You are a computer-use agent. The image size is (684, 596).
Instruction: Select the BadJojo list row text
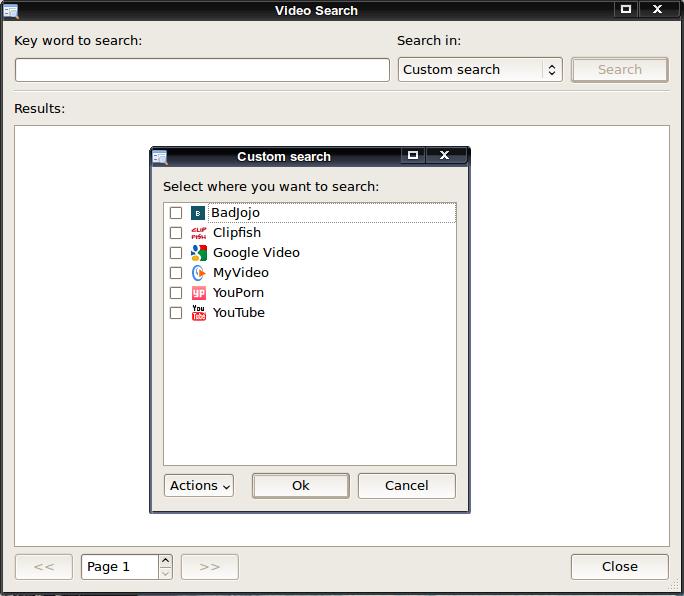pyautogui.click(x=236, y=213)
